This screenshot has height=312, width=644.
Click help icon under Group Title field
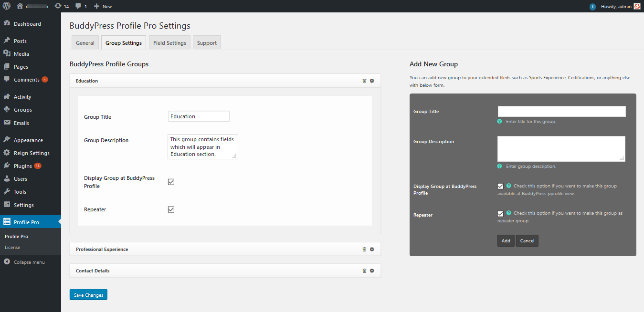[x=500, y=122]
